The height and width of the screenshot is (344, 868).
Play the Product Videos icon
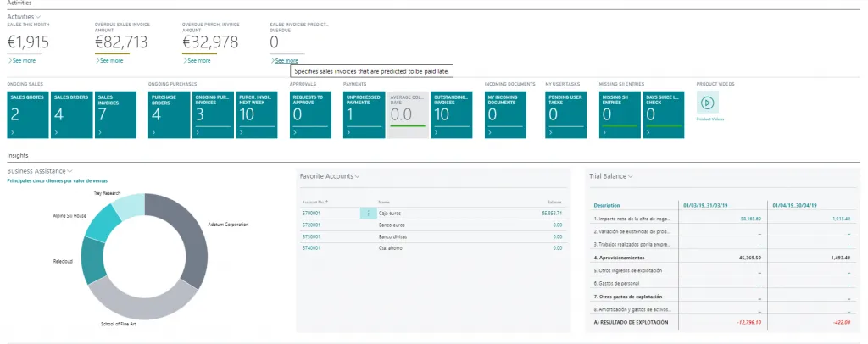tap(708, 103)
